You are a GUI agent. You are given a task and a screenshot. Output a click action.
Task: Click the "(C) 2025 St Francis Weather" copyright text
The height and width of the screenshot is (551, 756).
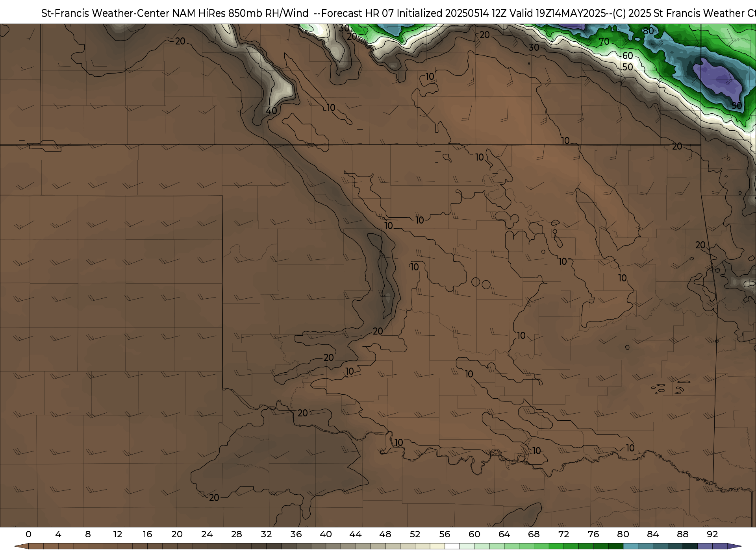pos(678,13)
